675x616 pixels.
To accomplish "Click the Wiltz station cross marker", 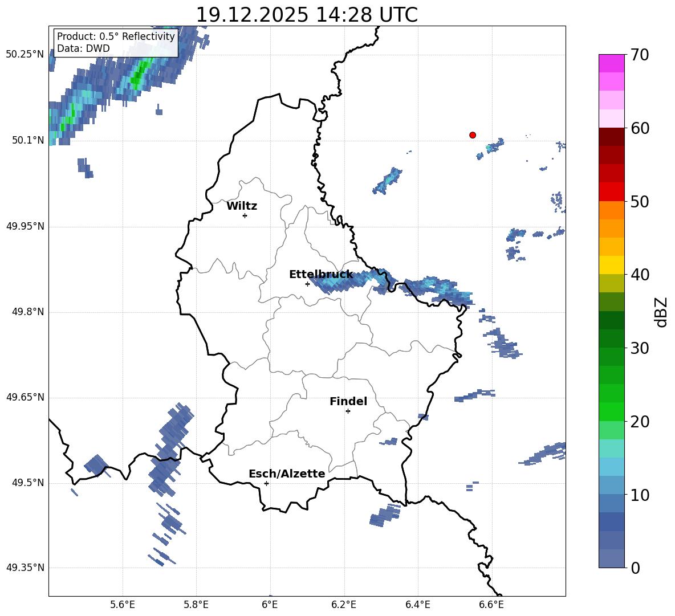I will [245, 215].
